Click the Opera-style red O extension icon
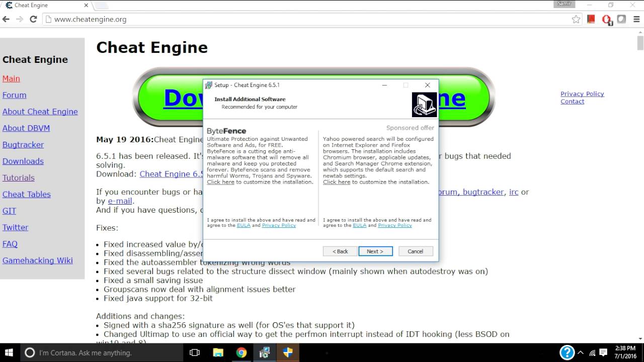Viewport: 644px width, 362px height. 606,20
